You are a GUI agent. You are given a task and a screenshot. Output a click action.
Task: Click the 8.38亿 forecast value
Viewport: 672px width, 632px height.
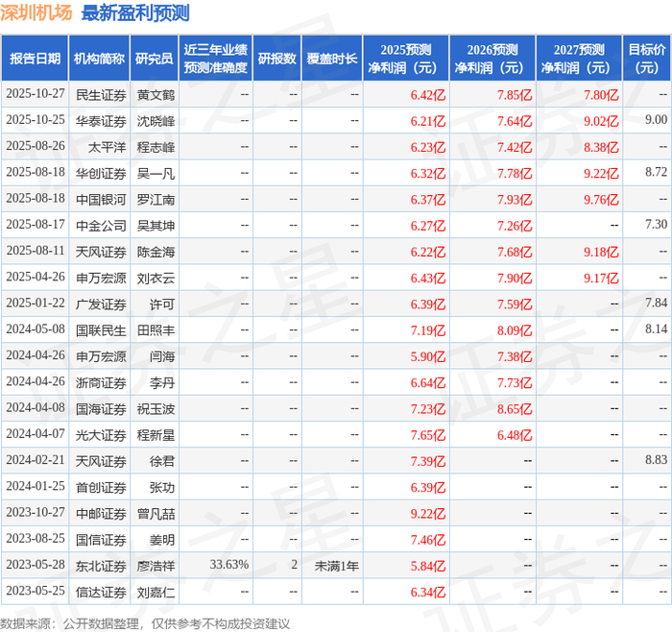pyautogui.click(x=601, y=148)
